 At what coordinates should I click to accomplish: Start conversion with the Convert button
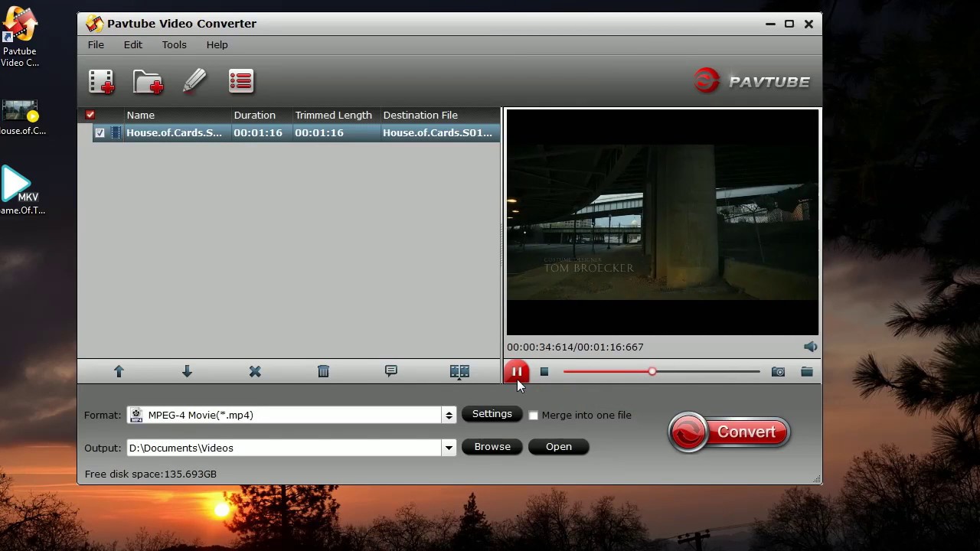729,432
